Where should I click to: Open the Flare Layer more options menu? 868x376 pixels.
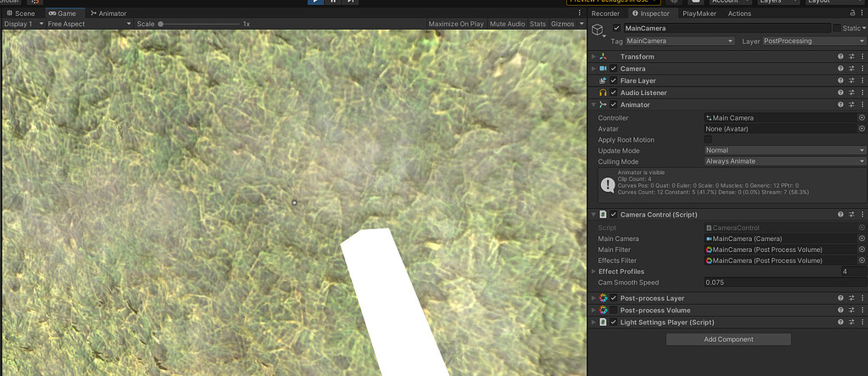click(862, 81)
